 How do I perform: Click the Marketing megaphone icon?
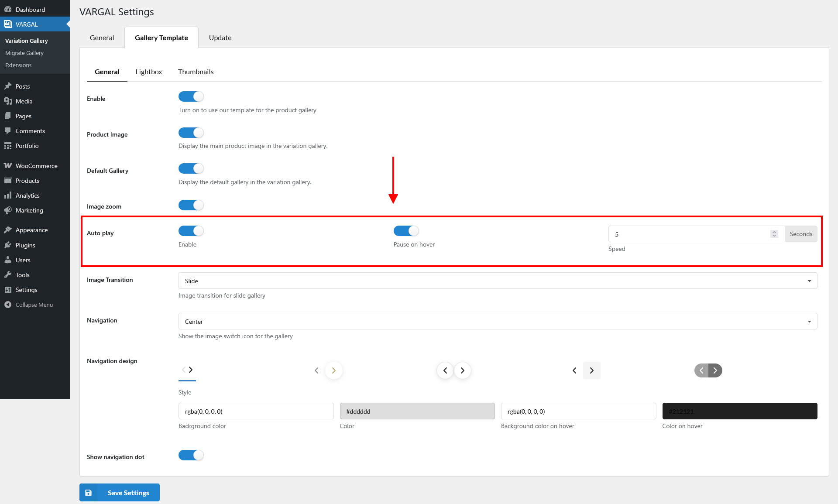(8, 210)
